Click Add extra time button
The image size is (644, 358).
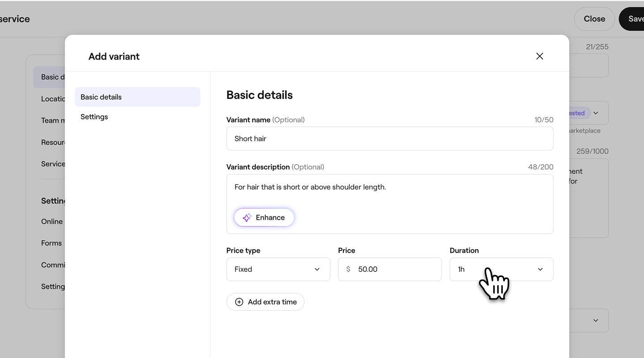coord(265,302)
